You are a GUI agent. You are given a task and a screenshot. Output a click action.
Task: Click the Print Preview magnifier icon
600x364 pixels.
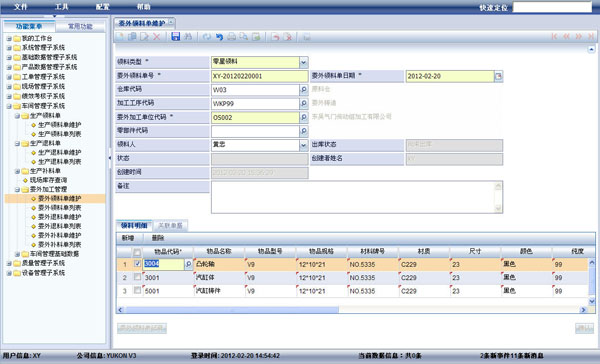(x=244, y=37)
